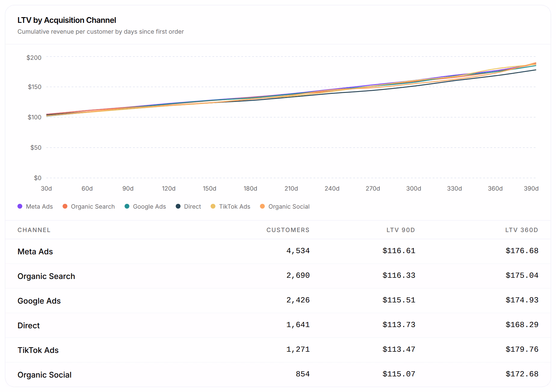Select the Organic Search table row name
This screenshot has width=556, height=392.
[46, 276]
